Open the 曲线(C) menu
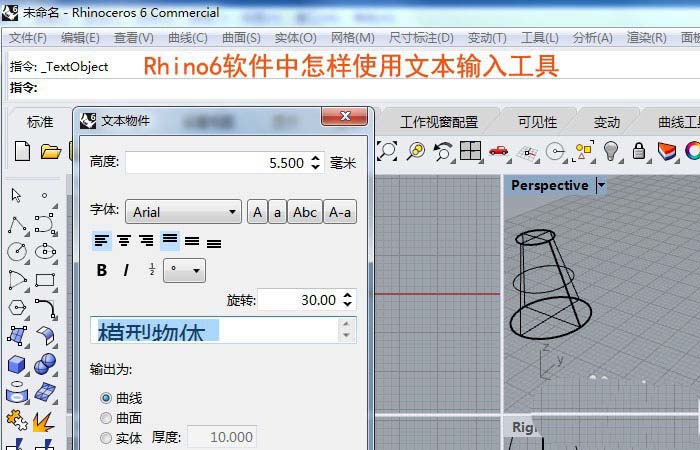The width and height of the screenshot is (700, 450). coord(188,38)
